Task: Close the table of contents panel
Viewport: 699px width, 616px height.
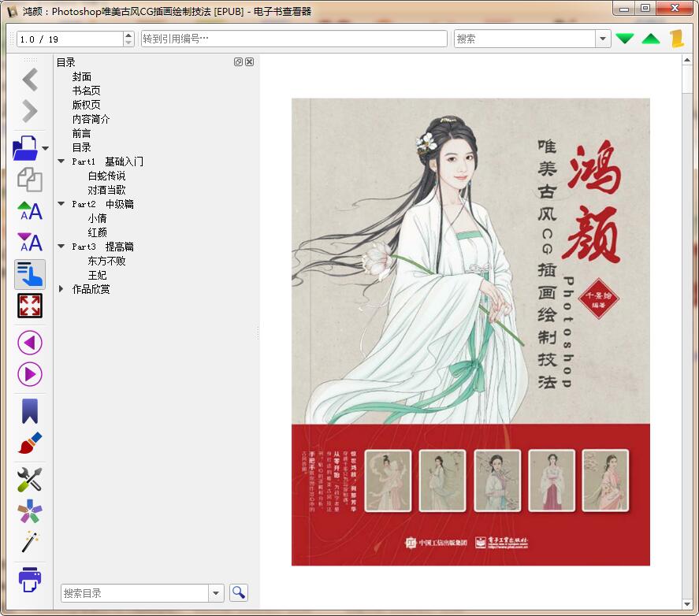Action: click(x=250, y=62)
